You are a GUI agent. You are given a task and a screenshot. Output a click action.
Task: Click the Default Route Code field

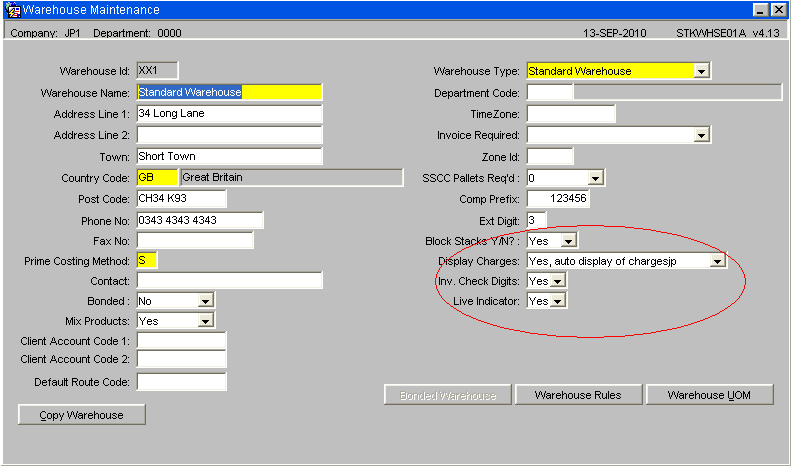pos(181,382)
